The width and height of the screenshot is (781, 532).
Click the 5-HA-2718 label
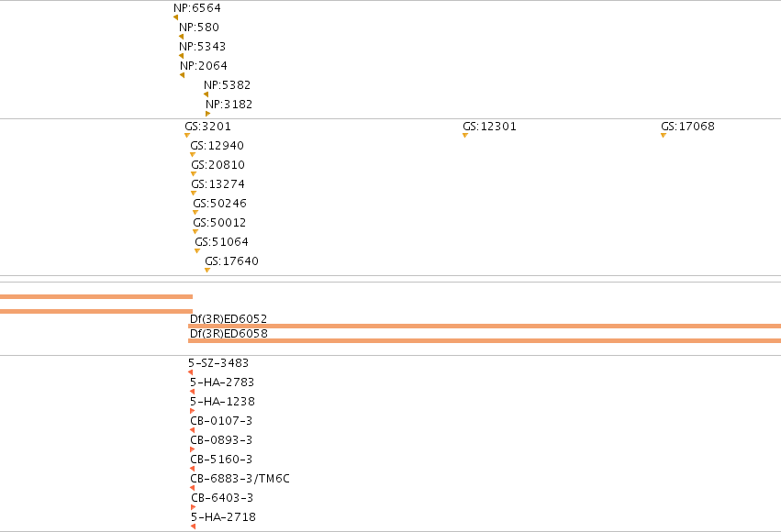pyautogui.click(x=223, y=517)
